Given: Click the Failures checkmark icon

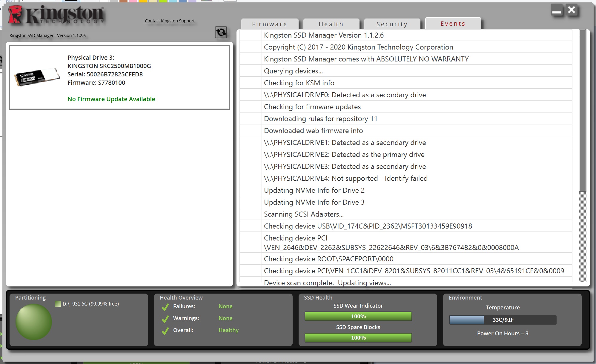Looking at the screenshot, I should pyautogui.click(x=165, y=307).
